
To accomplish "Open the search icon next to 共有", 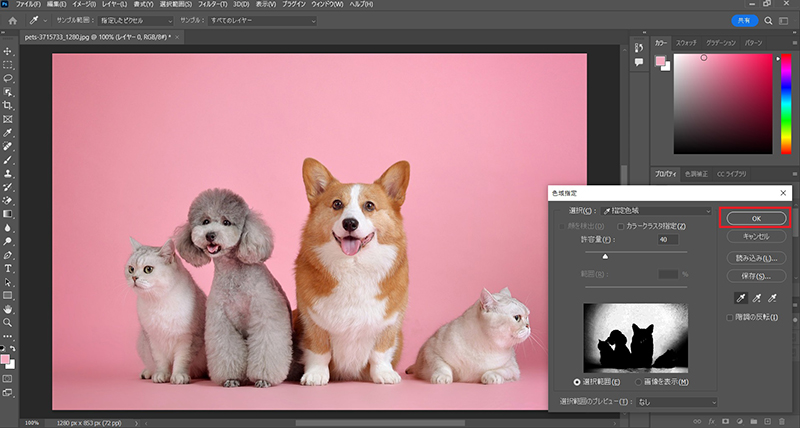I will 766,19.
